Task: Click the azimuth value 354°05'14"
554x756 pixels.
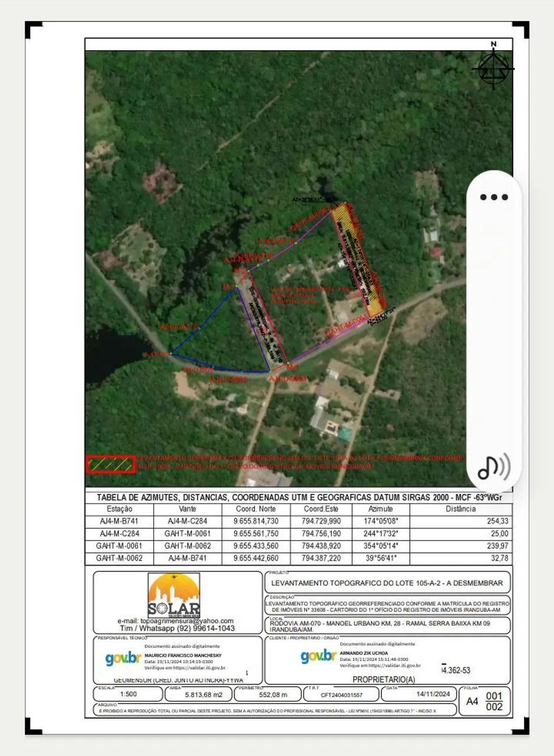Action: (380, 546)
